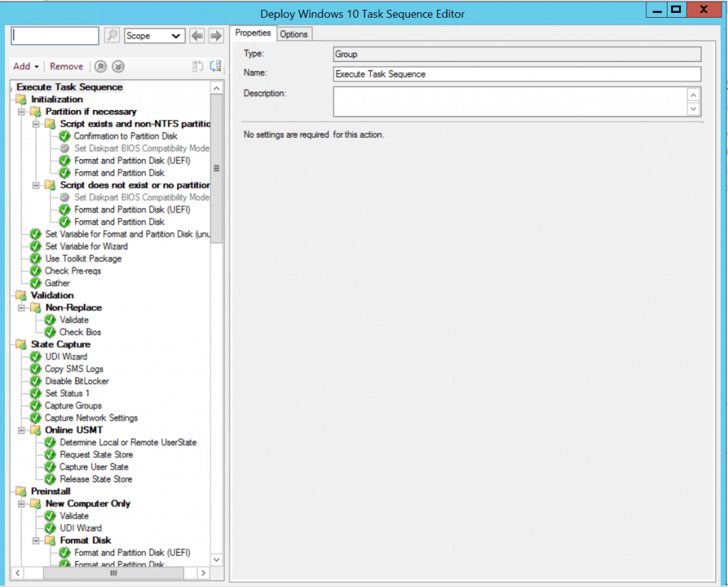
Task: Collapse the Format Disk group
Action: point(36,540)
